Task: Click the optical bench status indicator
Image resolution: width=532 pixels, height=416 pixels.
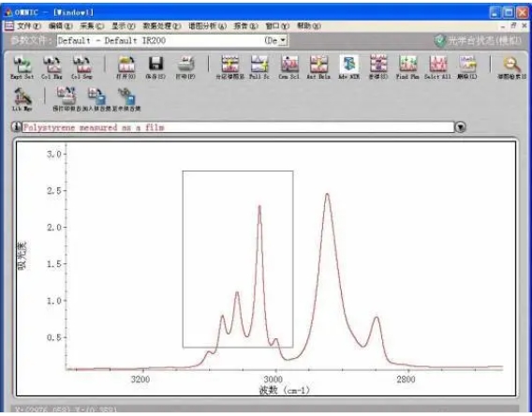Action: click(x=478, y=40)
